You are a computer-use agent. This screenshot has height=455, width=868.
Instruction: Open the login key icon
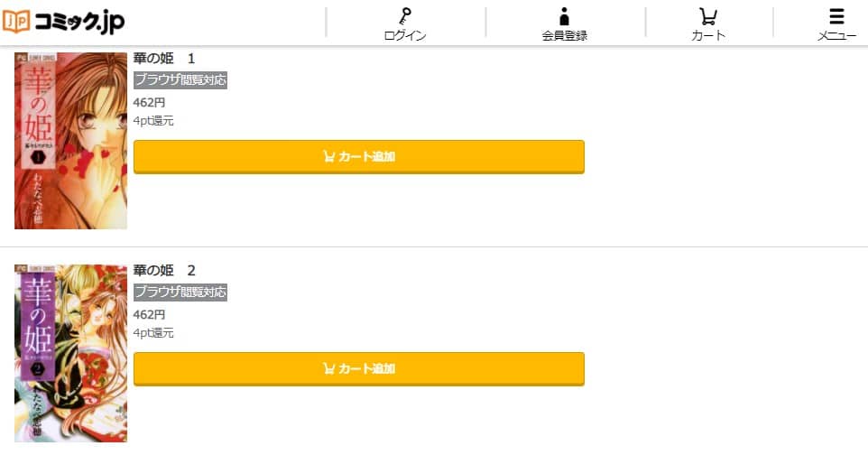(405, 16)
